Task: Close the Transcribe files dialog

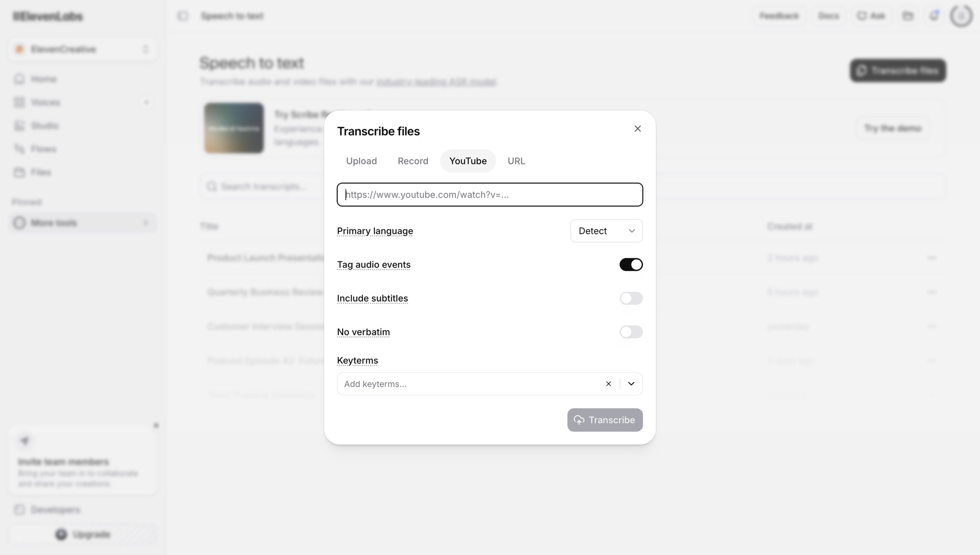Action: point(637,129)
